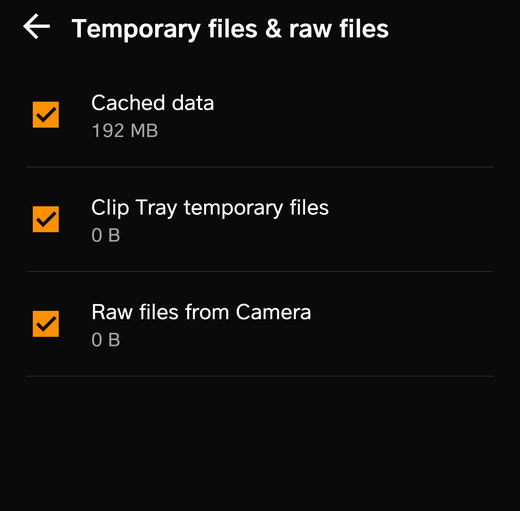Tap the Clip Tray temporary files label

pyautogui.click(x=210, y=208)
